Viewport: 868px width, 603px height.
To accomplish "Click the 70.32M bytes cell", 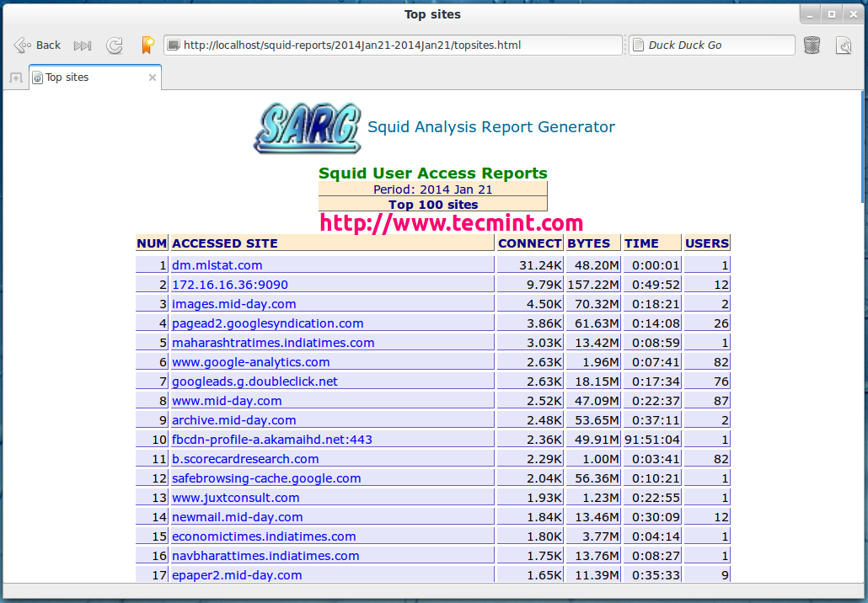I will [593, 304].
